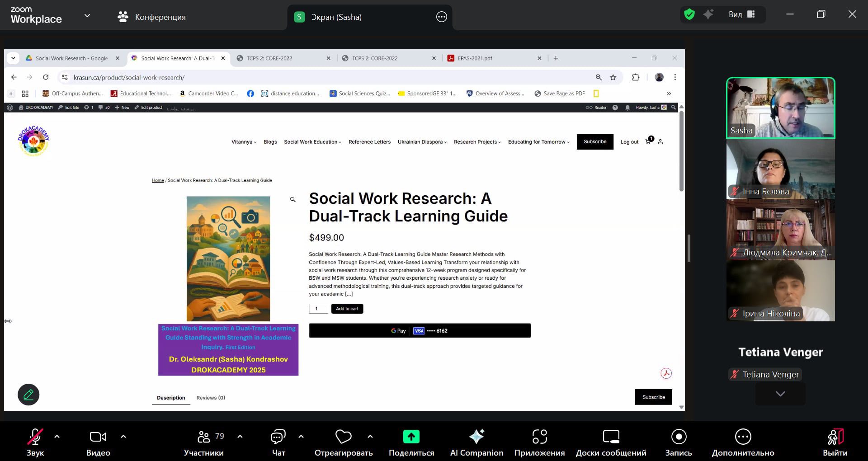868x461 pixels.
Task: Unmute microphone with the Звук button
Action: pyautogui.click(x=35, y=437)
